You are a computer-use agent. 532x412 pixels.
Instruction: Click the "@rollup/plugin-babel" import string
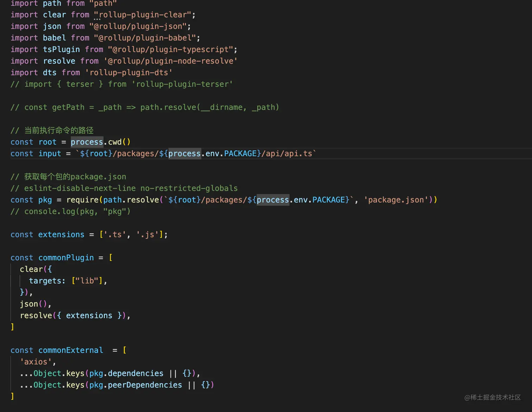(145, 38)
